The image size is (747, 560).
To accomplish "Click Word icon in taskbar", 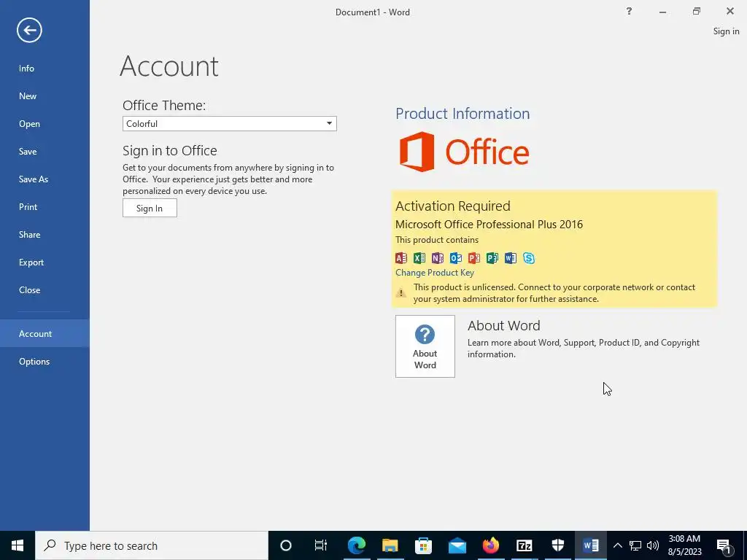I will point(591,545).
